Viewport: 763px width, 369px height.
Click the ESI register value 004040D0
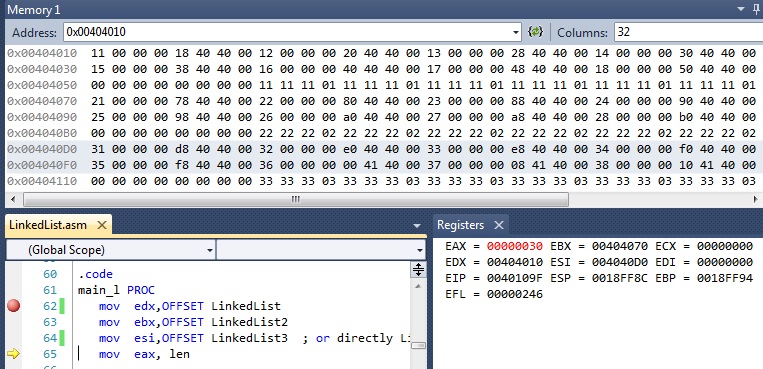pos(620,262)
